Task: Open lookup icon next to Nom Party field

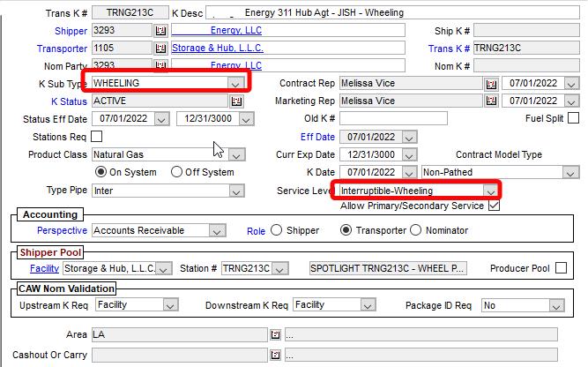Action: pos(160,66)
